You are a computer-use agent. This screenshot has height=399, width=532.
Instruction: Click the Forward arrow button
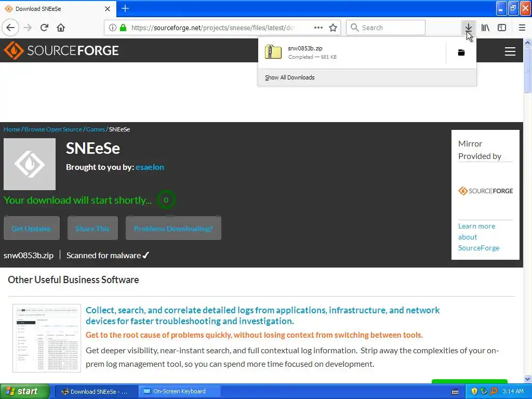click(x=28, y=28)
